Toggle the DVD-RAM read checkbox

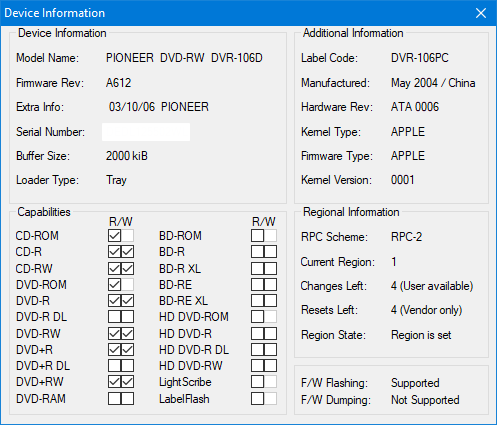pyautogui.click(x=114, y=398)
